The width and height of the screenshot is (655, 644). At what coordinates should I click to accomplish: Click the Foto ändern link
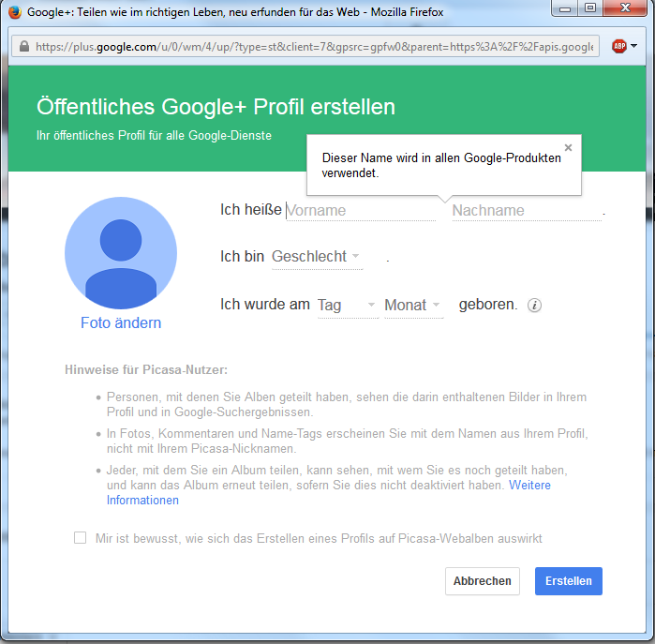point(121,323)
